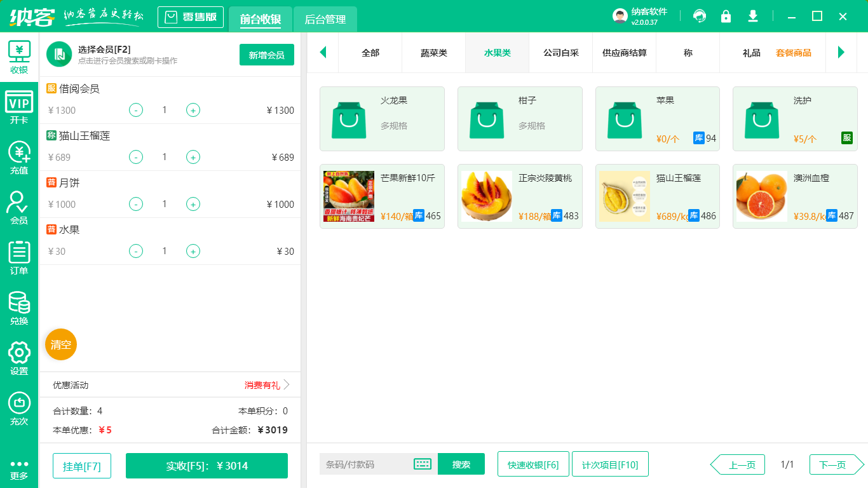Click the 新增会员 add member button
Image resolution: width=868 pixels, height=488 pixels.
click(266, 55)
